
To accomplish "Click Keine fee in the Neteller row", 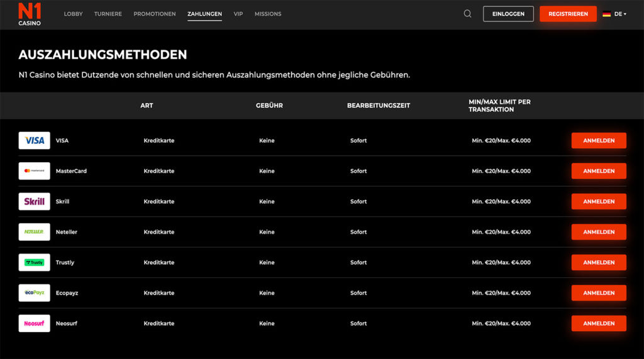I will [x=267, y=231].
